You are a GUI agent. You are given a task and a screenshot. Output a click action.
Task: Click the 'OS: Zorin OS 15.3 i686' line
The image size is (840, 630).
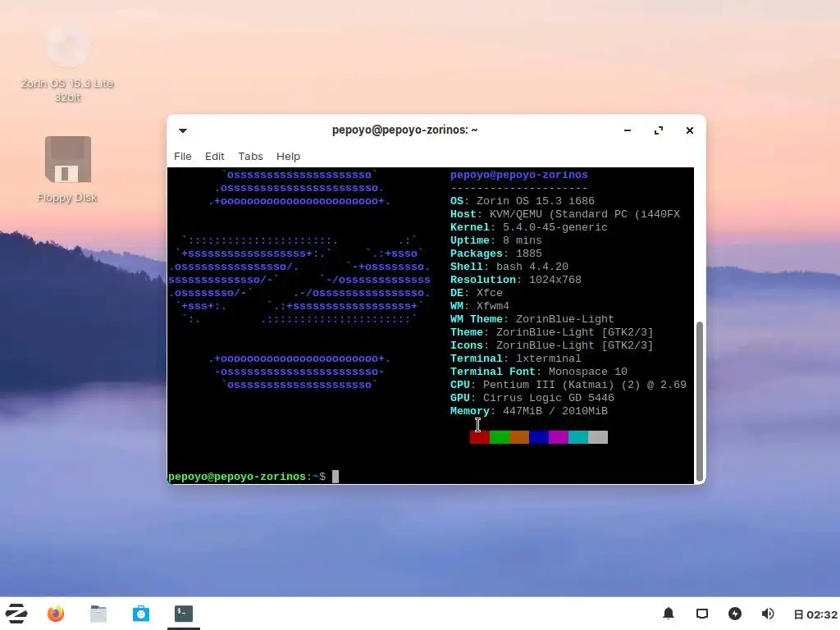[523, 201]
